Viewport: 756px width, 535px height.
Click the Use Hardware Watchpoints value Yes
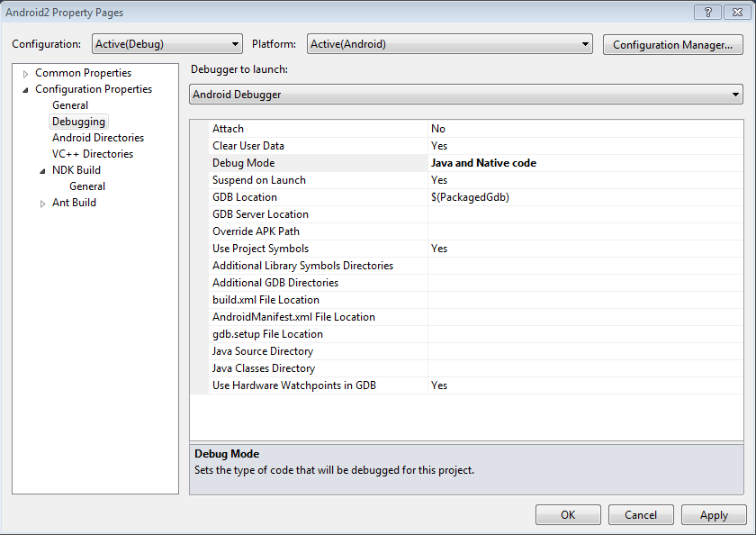tap(439, 385)
